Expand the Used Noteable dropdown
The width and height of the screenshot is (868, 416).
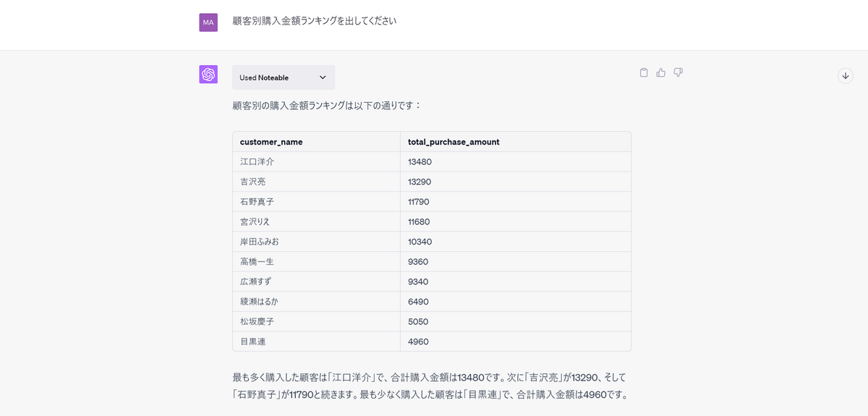point(284,77)
